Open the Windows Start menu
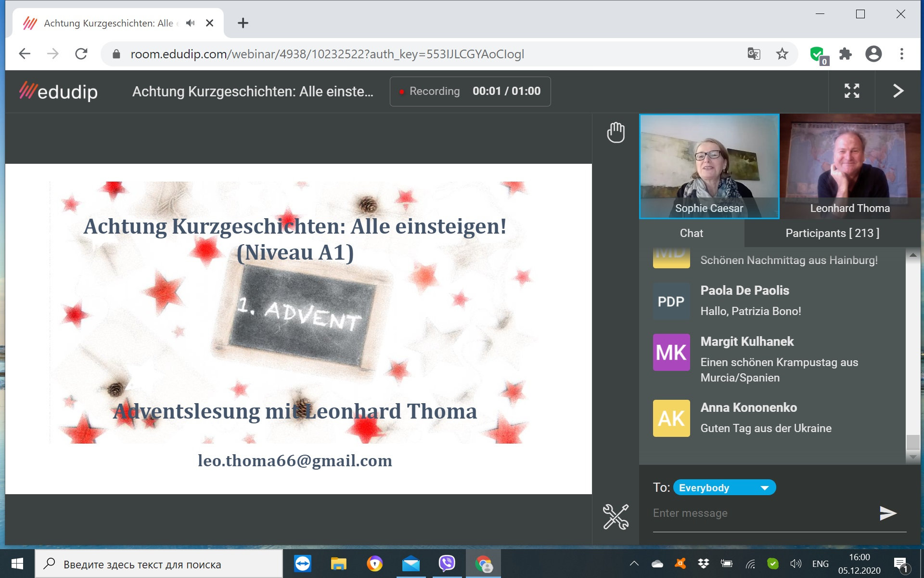 tap(17, 564)
